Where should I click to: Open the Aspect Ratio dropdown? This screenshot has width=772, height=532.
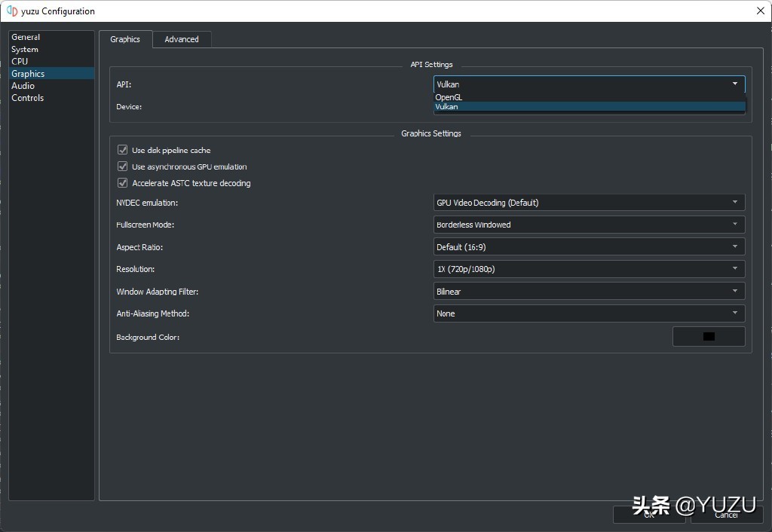[588, 247]
